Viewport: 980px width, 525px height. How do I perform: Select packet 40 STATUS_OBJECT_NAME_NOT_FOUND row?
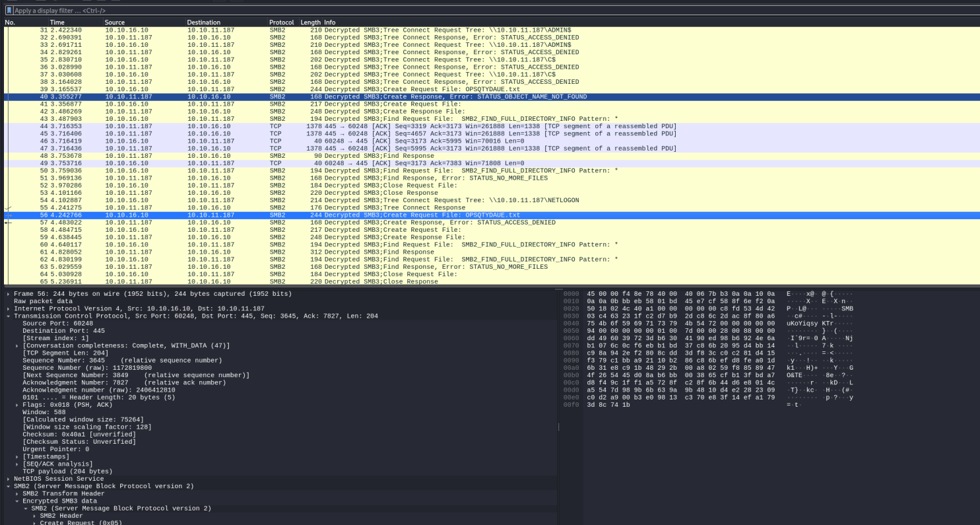click(491, 96)
